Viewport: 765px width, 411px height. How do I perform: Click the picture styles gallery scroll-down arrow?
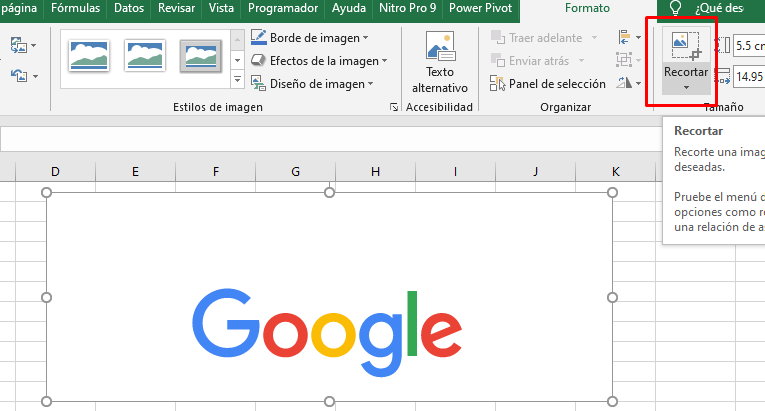238,61
